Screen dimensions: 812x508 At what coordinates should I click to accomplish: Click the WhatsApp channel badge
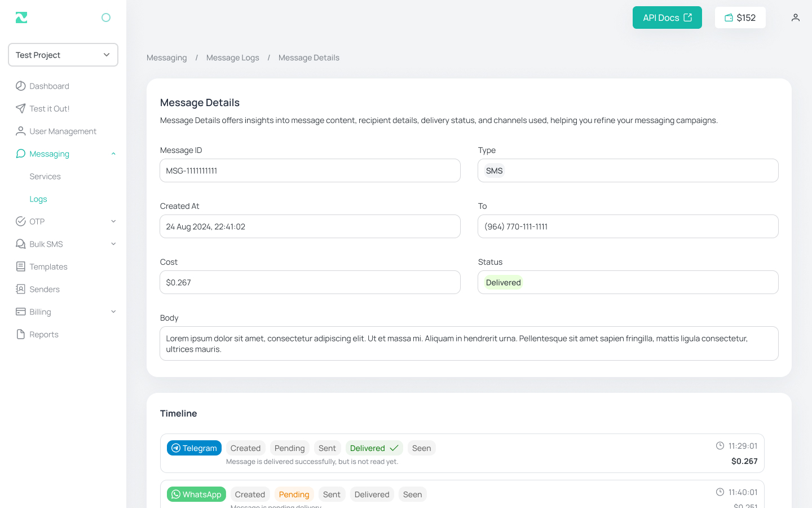(x=196, y=494)
